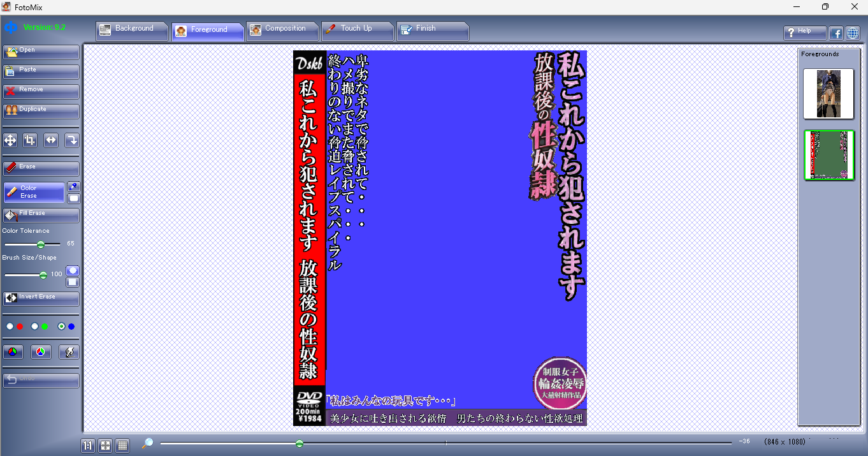
Task: Select the first foreground thumbnail
Action: [828, 94]
